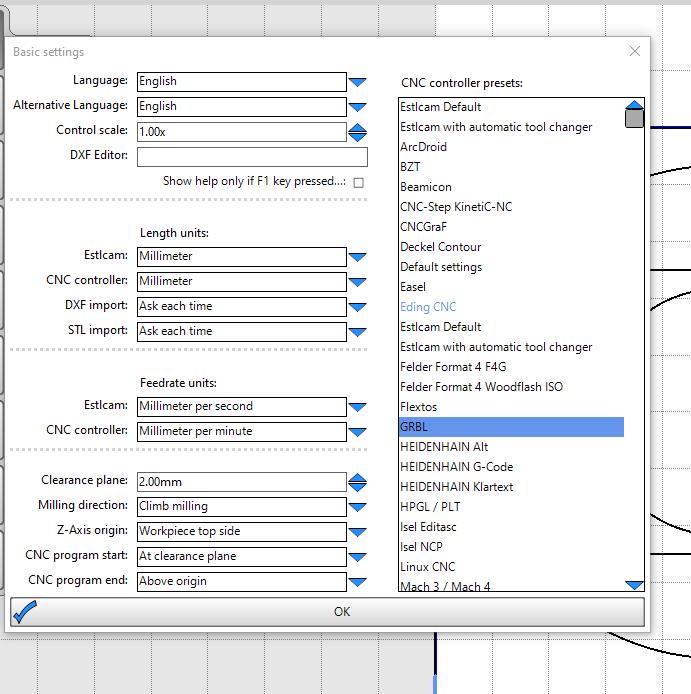Image resolution: width=691 pixels, height=694 pixels.
Task: Click the Clearance plane stepper arrows
Action: tap(357, 482)
